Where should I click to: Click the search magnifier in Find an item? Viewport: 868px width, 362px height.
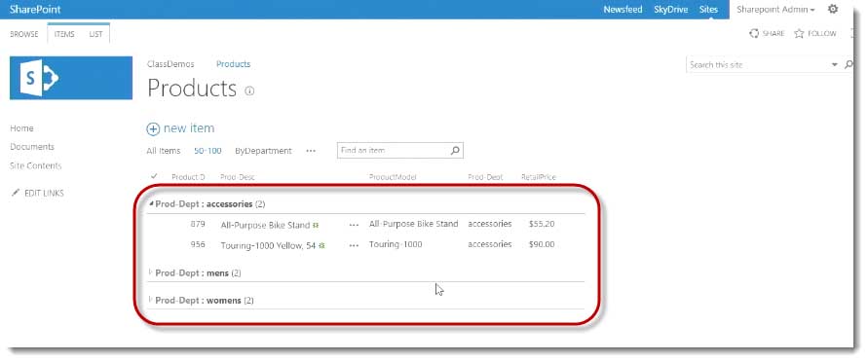[x=455, y=150]
